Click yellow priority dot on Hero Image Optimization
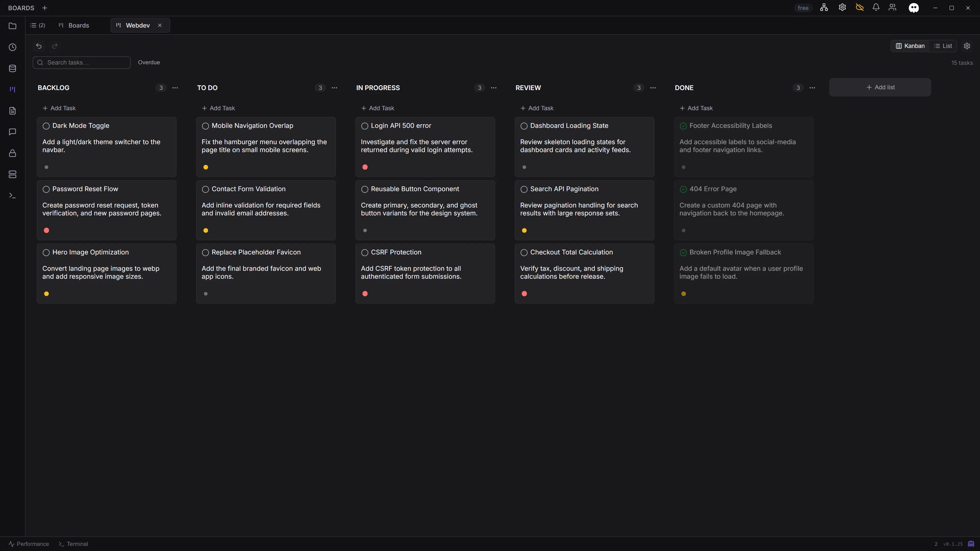 point(46,294)
